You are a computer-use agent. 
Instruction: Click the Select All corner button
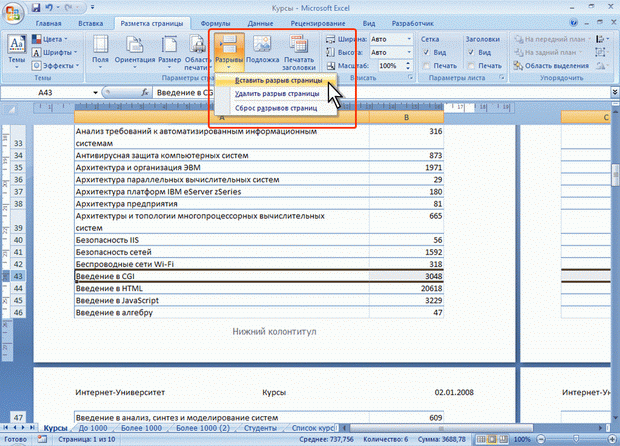(x=12, y=110)
